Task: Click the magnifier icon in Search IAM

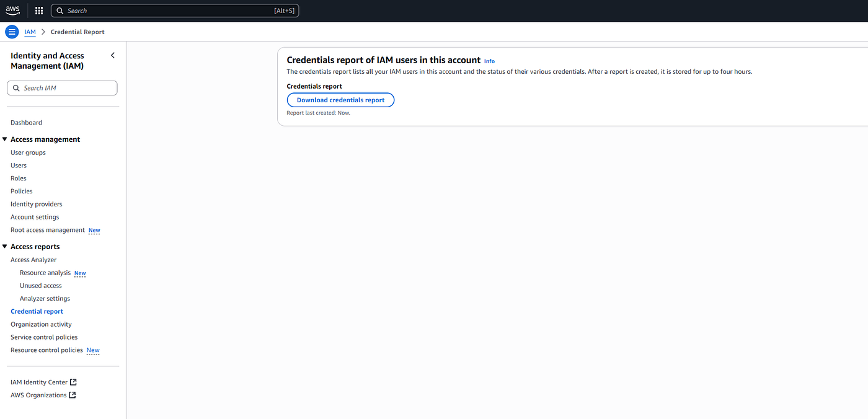Action: click(x=16, y=88)
